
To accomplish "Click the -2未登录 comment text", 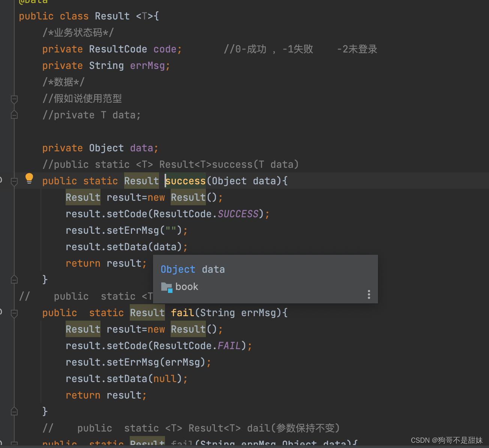I will point(357,49).
